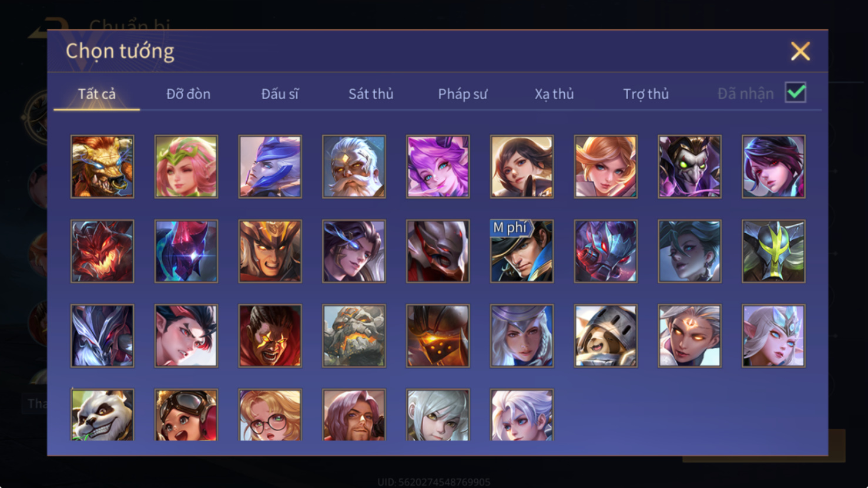Pick the goggles-wearing pilot girl hero
868x488 pixels.
point(186,415)
